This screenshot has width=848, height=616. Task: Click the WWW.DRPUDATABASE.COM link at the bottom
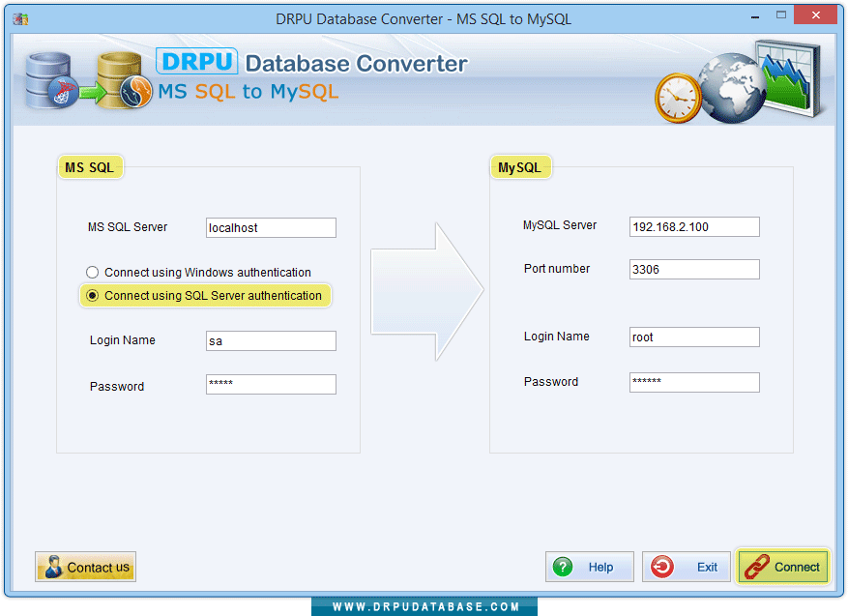(425, 606)
